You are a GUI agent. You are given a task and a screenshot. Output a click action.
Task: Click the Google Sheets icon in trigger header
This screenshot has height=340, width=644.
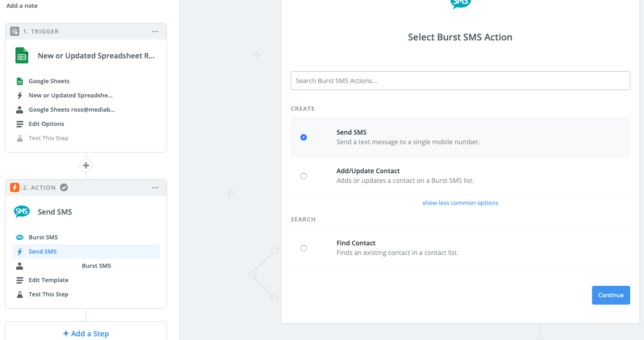tap(22, 56)
